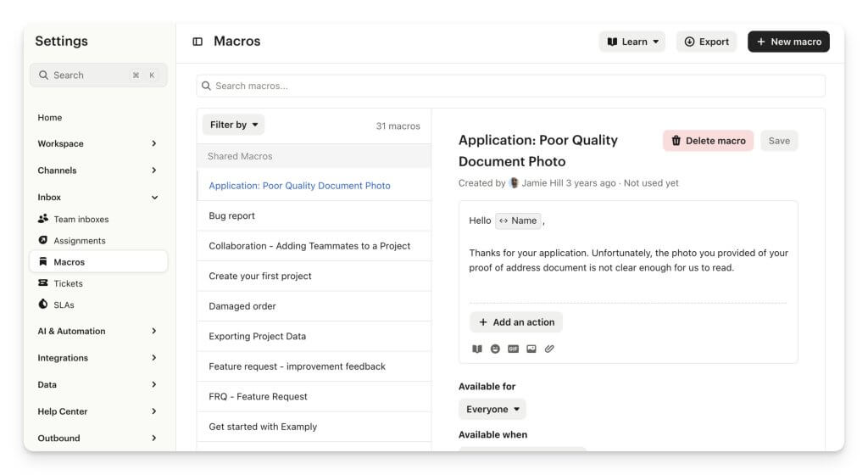Open Assignments in the sidebar

coord(79,241)
